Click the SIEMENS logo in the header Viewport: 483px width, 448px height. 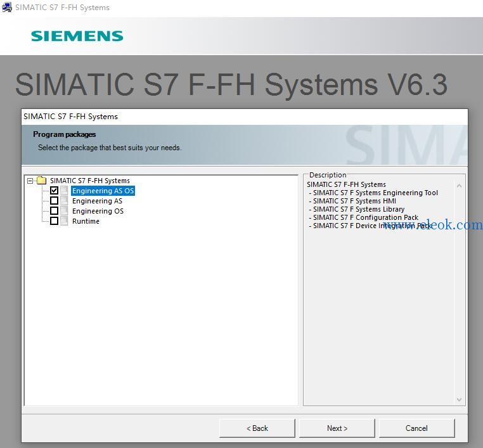(77, 36)
